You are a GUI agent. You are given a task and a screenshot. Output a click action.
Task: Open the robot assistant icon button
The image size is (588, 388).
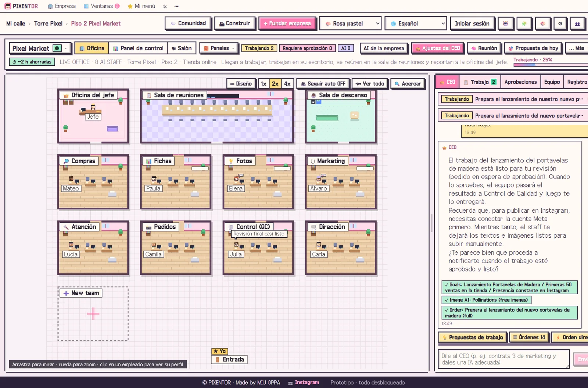pos(506,24)
